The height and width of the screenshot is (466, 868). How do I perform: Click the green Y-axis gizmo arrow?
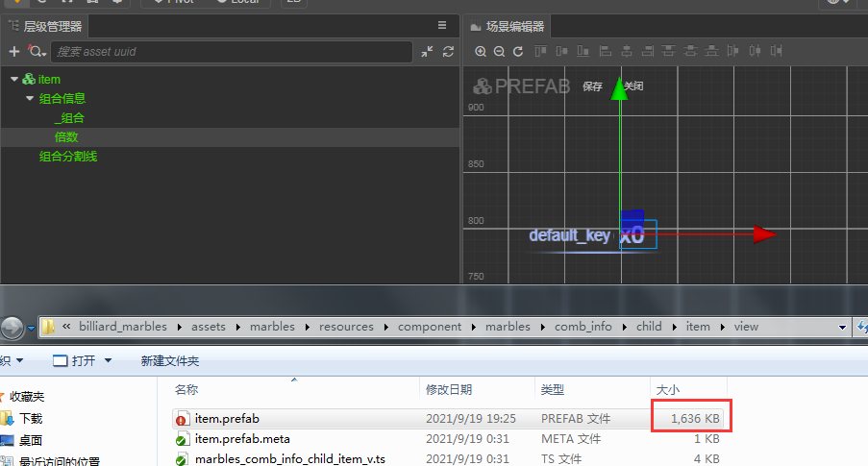[x=619, y=88]
